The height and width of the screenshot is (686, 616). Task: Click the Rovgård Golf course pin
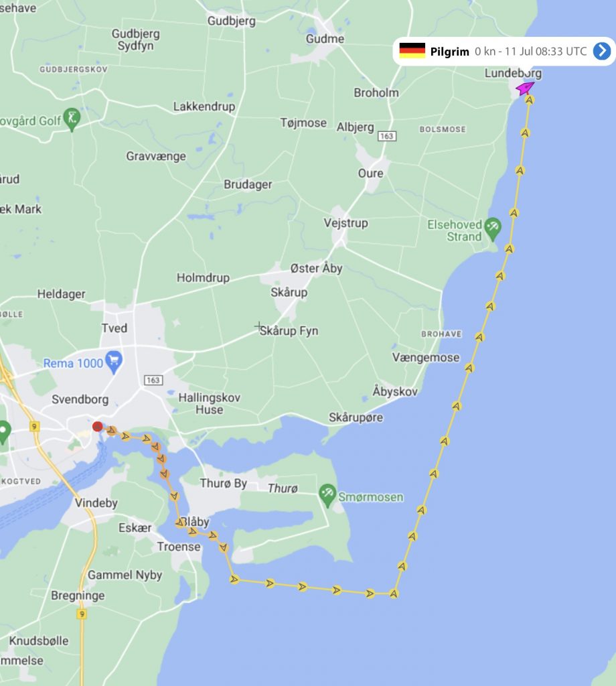click(x=72, y=119)
